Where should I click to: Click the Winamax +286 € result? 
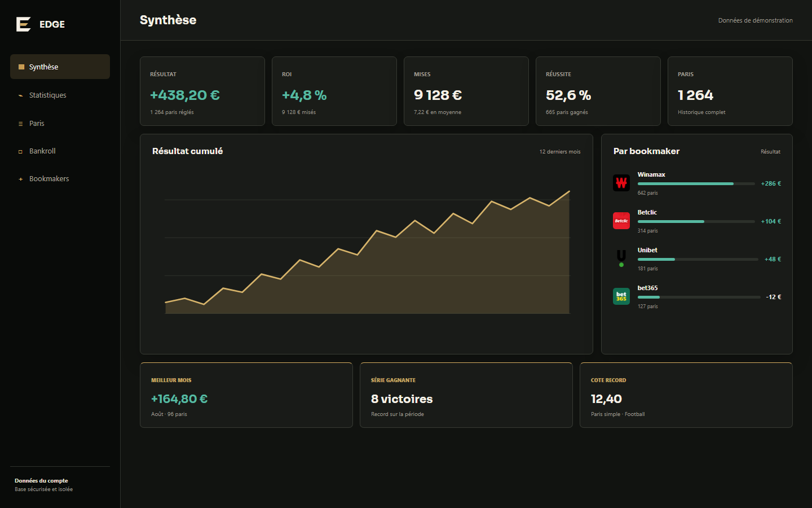coord(771,184)
